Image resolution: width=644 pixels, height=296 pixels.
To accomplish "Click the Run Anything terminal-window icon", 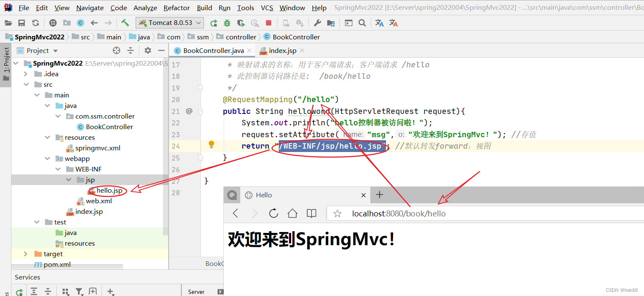I will 348,23.
